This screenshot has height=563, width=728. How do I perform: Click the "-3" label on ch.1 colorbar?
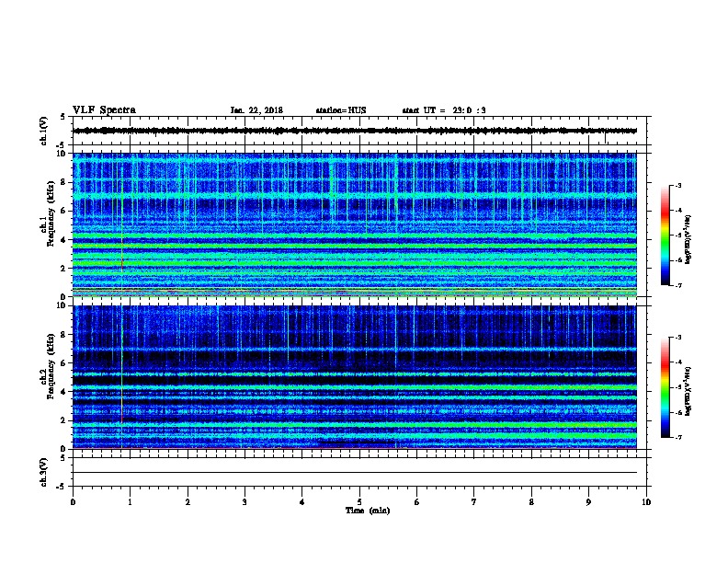(678, 186)
